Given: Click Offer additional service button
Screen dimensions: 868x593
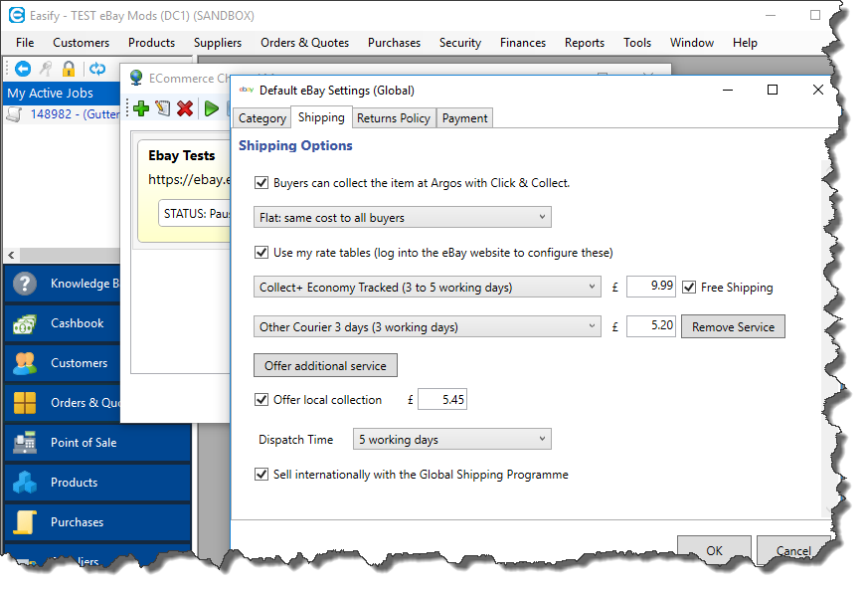Looking at the screenshot, I should tap(325, 366).
